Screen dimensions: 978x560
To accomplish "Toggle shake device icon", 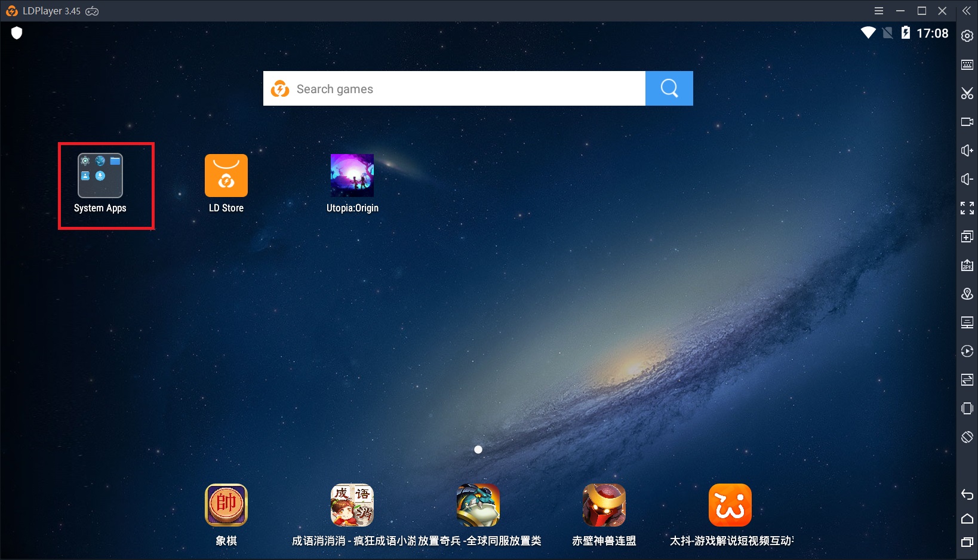I will 967,408.
